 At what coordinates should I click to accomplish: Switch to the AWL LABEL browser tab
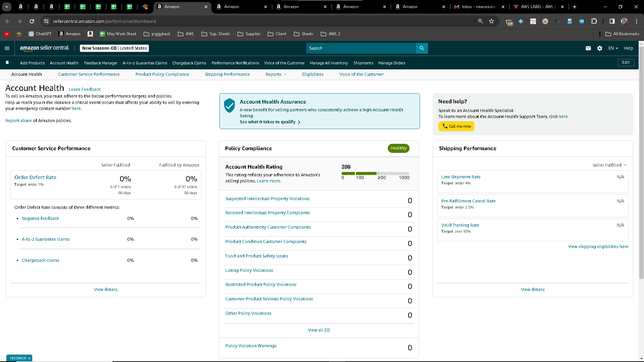coord(538,7)
